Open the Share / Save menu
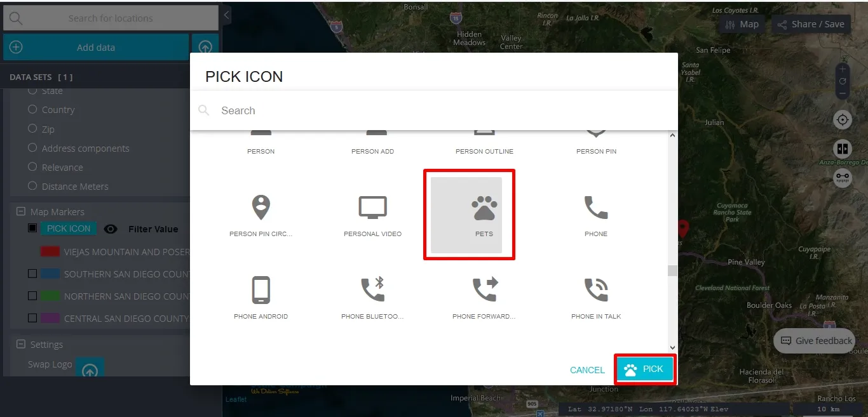 point(810,24)
